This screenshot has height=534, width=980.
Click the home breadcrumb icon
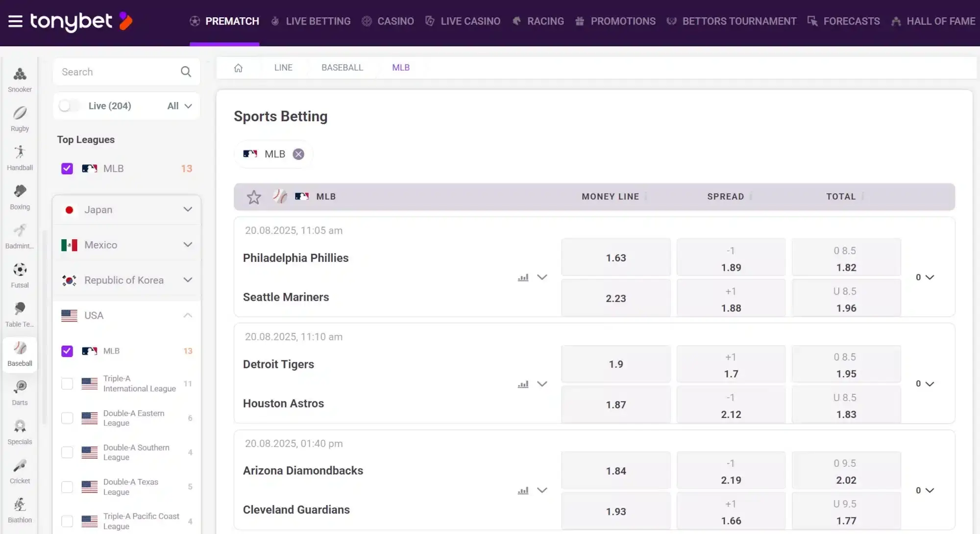(238, 68)
